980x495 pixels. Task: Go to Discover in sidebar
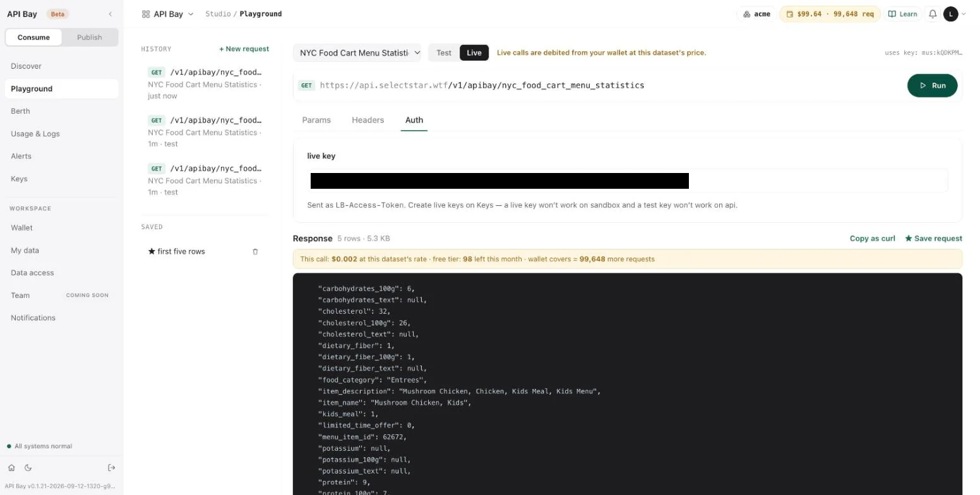tap(61, 66)
